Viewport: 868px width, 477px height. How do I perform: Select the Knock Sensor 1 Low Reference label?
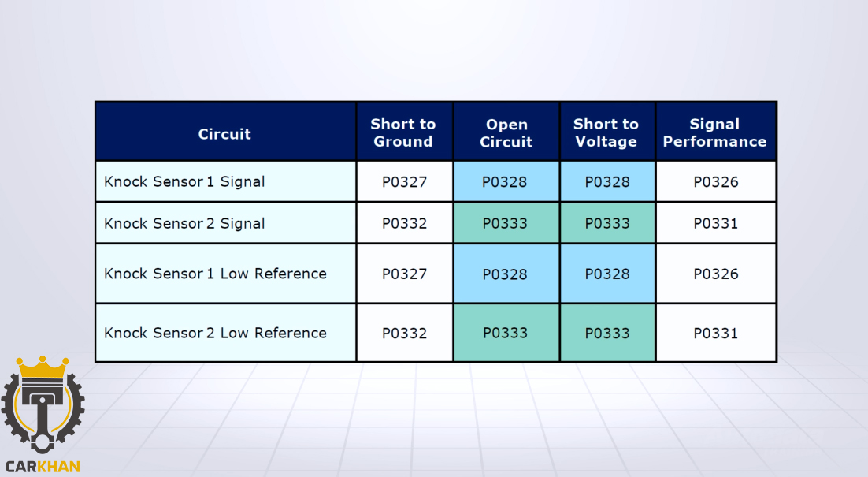click(215, 274)
